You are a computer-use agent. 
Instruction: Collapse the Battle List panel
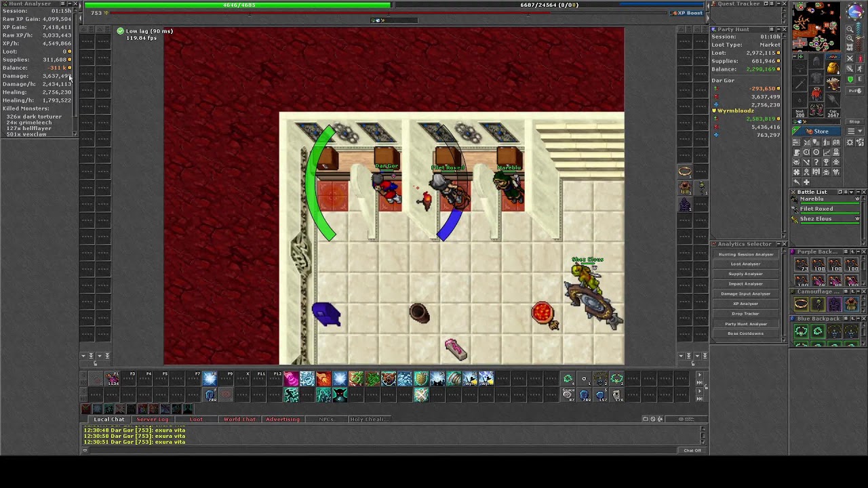(x=859, y=192)
